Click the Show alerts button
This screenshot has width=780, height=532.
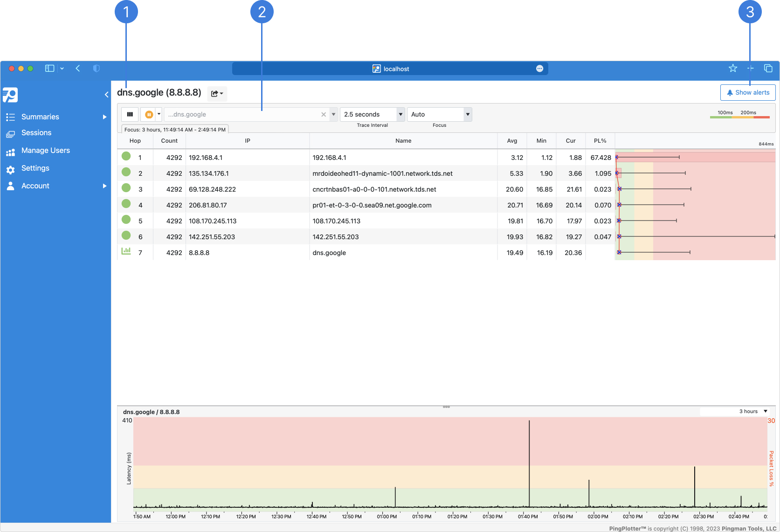tap(748, 92)
